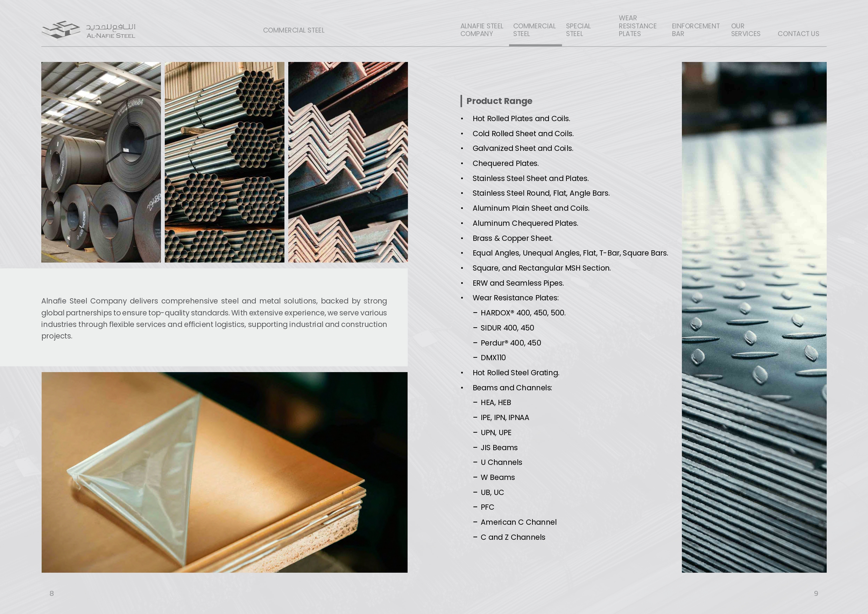Click the copper sheet photo
The width and height of the screenshot is (868, 614).
pyautogui.click(x=224, y=472)
